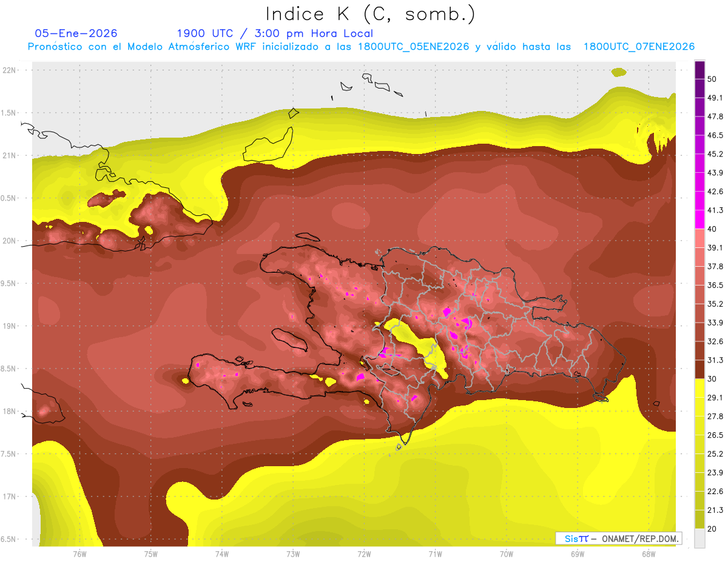Screen dimensions: 728x562
Task: Pick the bright yellow legend swatch between 29.1 and 30
Action: tap(699, 389)
